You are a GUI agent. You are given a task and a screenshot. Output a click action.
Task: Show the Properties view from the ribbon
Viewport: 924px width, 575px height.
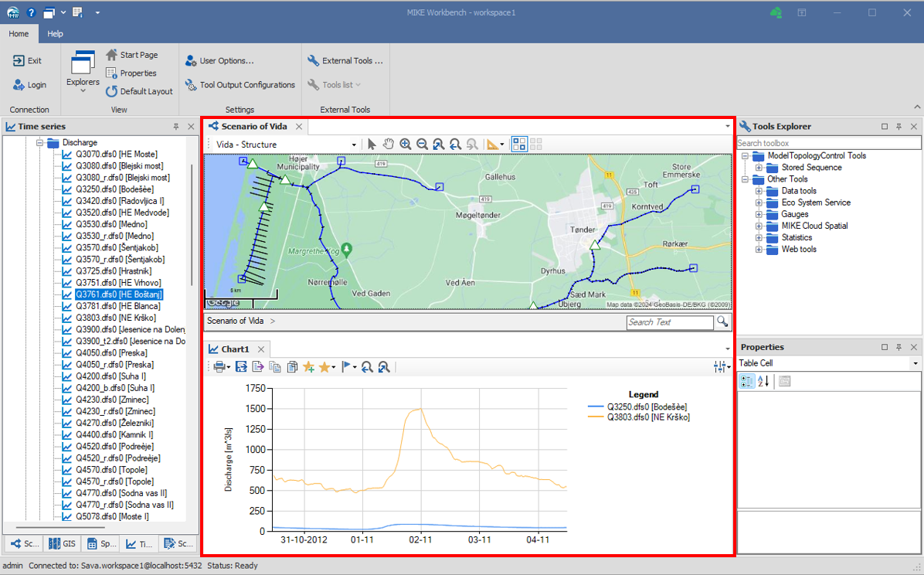tap(131, 73)
